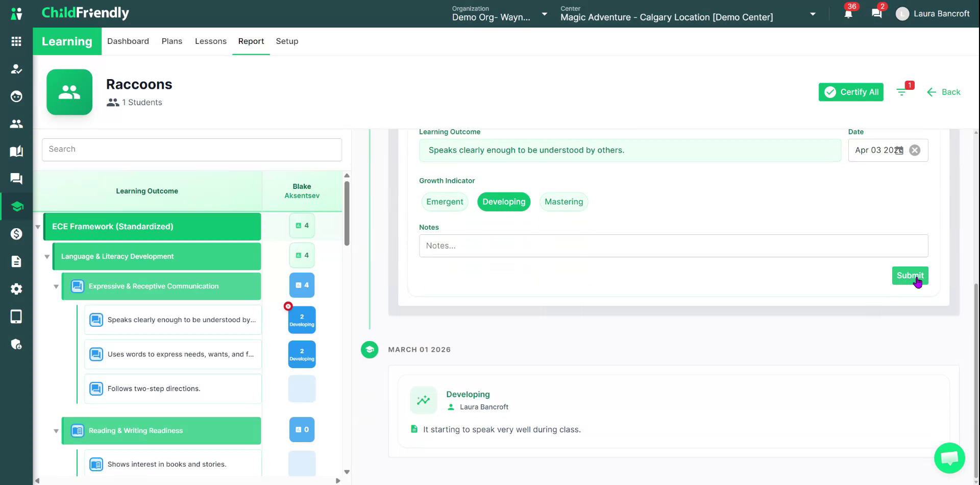This screenshot has height=485, width=980.
Task: Open the filter icon with 1 badge
Action: pyautogui.click(x=902, y=92)
